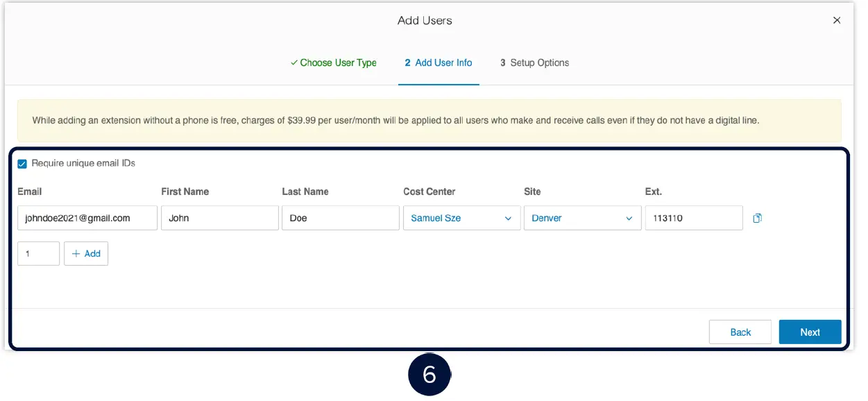
Task: Open the Cost Center dropdown showing Samuel Sze
Action: (x=461, y=218)
